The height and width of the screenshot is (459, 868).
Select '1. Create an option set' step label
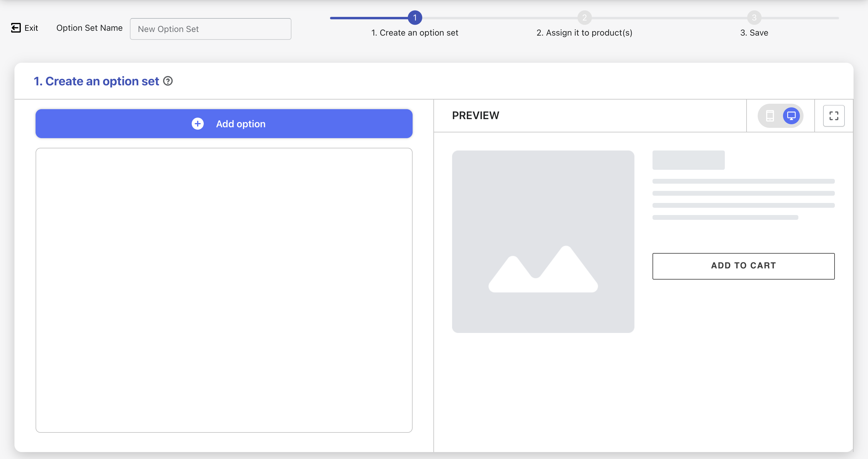(414, 33)
